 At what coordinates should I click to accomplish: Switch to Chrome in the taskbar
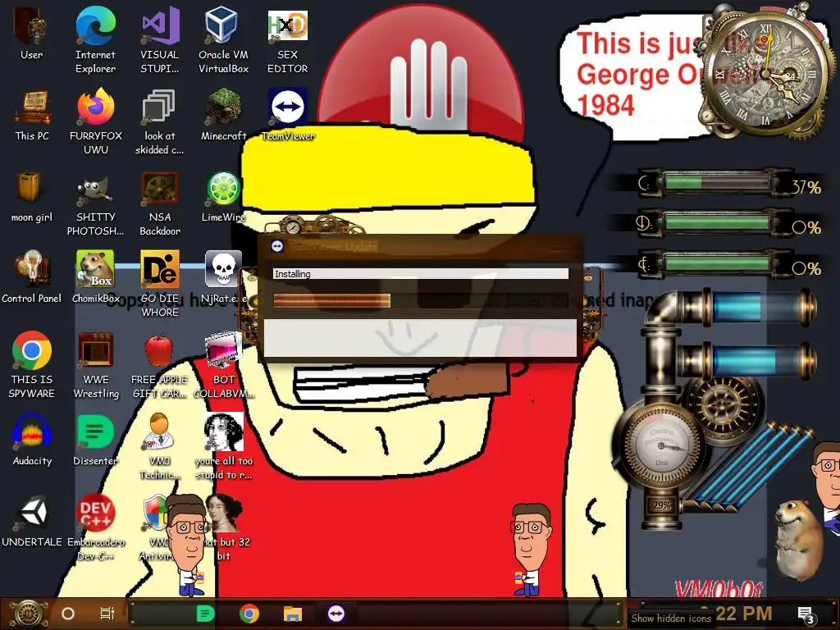click(x=249, y=614)
